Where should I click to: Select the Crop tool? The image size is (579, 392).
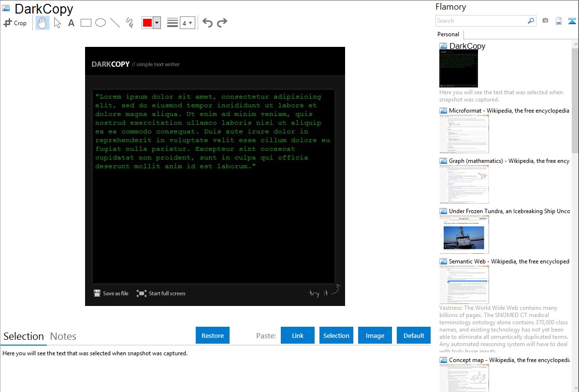pyautogui.click(x=15, y=23)
